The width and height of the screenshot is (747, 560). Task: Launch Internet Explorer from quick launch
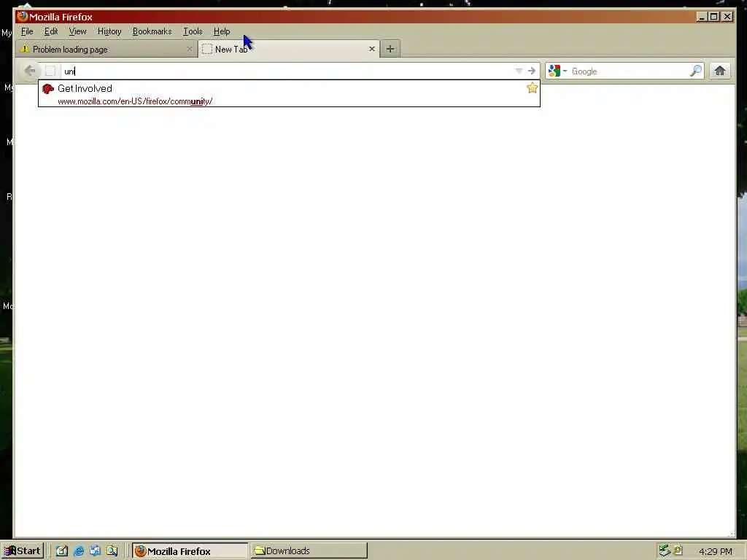click(x=79, y=551)
